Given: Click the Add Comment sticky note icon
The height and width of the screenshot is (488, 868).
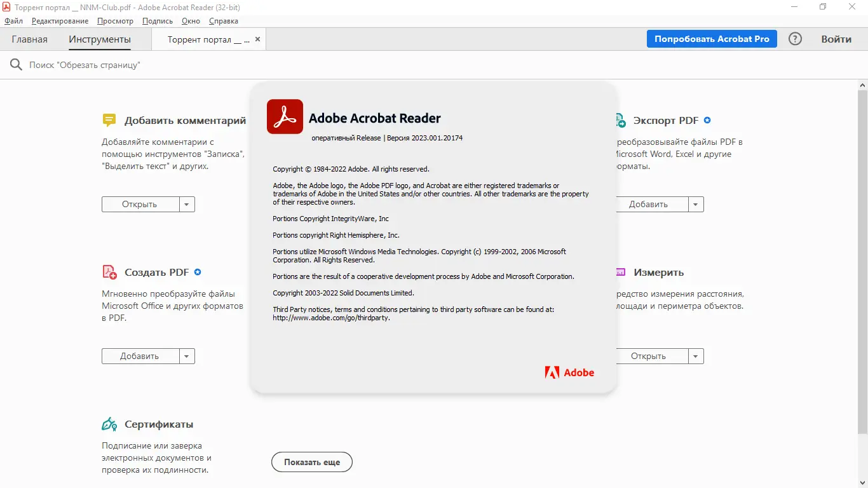Looking at the screenshot, I should pyautogui.click(x=109, y=121).
